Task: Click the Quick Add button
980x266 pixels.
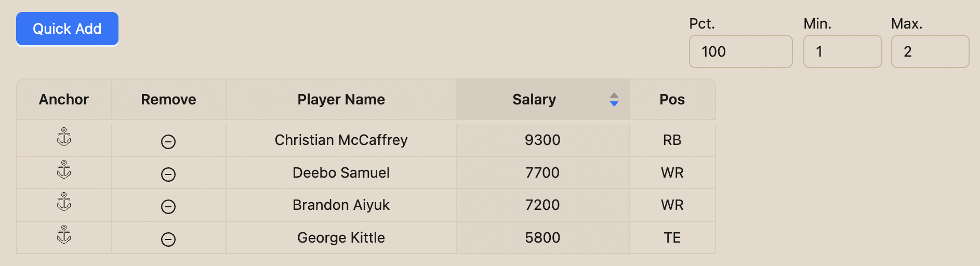Action: (x=67, y=29)
